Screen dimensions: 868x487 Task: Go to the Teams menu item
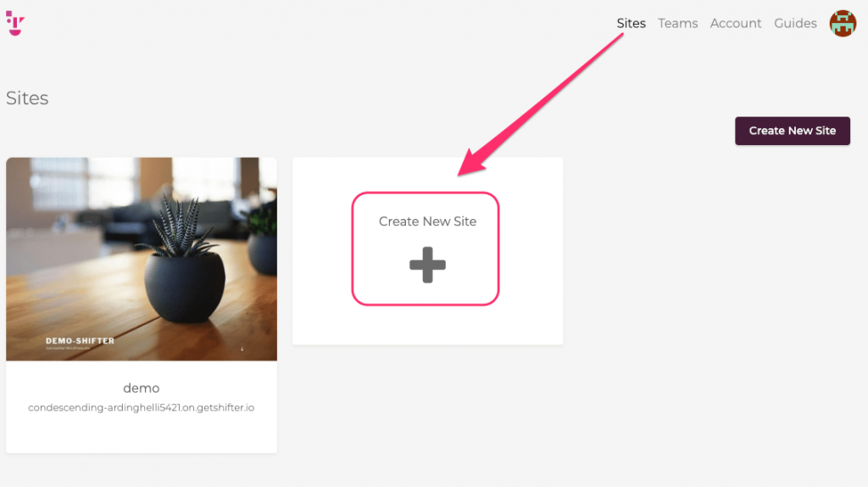pos(677,23)
